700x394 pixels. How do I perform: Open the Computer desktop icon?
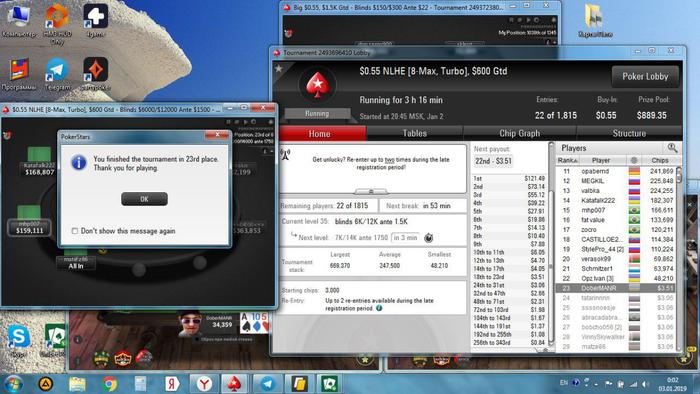tap(19, 21)
